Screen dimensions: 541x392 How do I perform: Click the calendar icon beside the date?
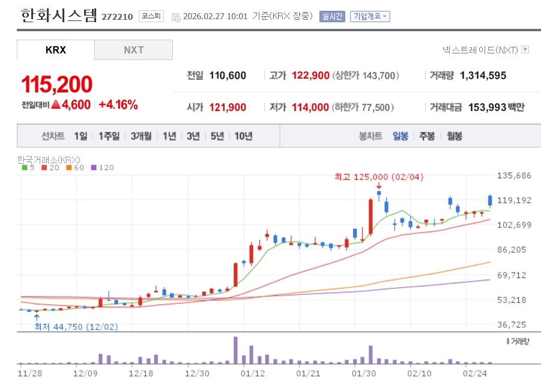[x=175, y=17]
